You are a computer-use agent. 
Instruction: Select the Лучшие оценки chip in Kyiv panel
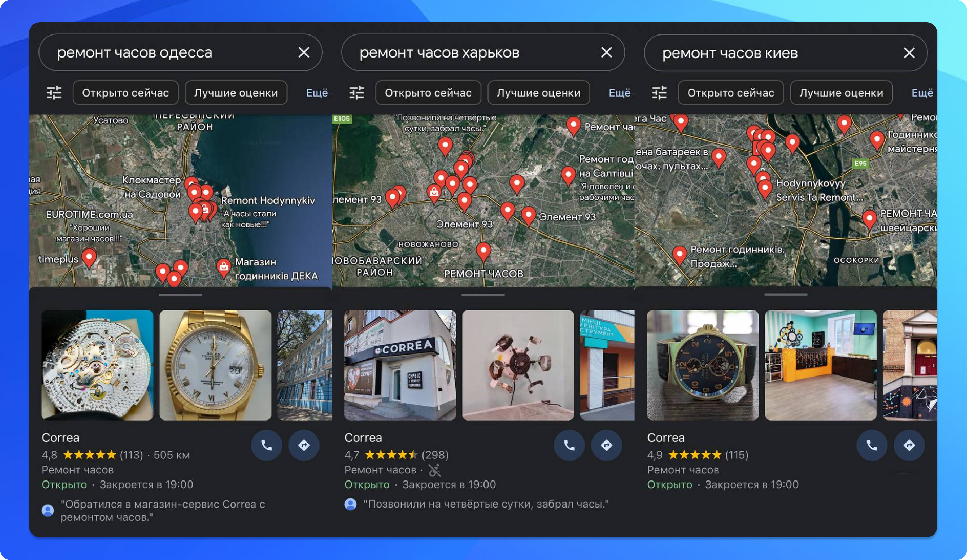(x=841, y=93)
